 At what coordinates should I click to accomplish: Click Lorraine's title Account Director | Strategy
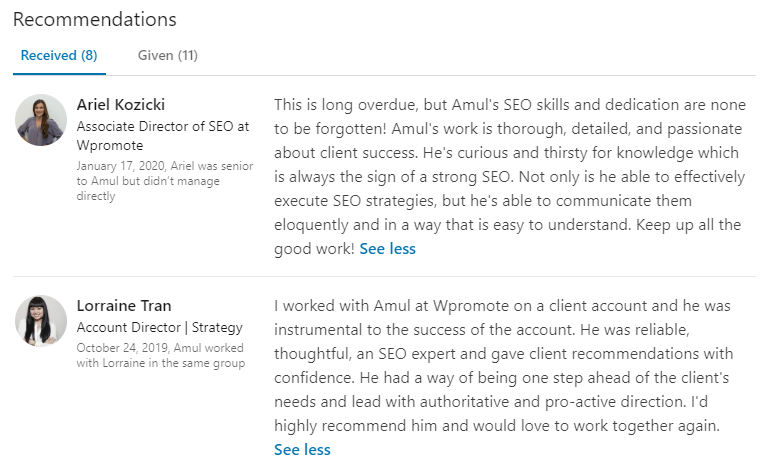[x=159, y=327]
